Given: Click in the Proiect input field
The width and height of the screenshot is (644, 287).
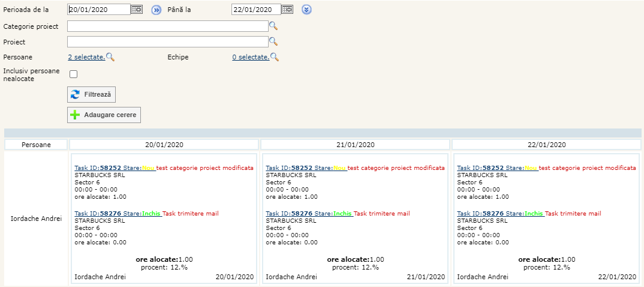Looking at the screenshot, I should tap(167, 41).
